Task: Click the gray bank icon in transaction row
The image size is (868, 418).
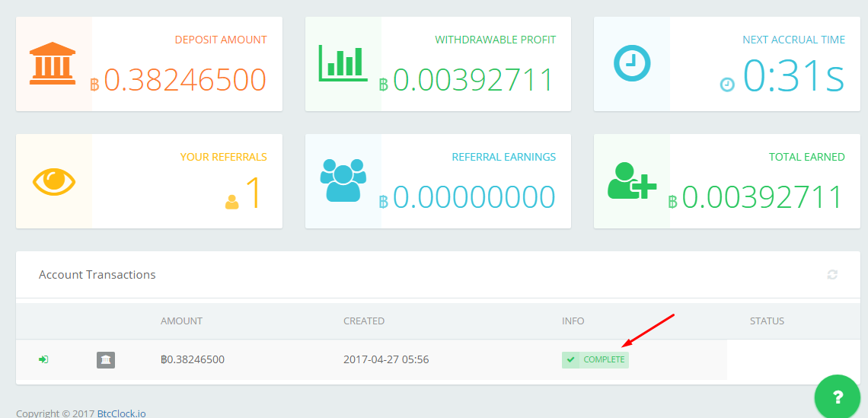Action: point(106,360)
